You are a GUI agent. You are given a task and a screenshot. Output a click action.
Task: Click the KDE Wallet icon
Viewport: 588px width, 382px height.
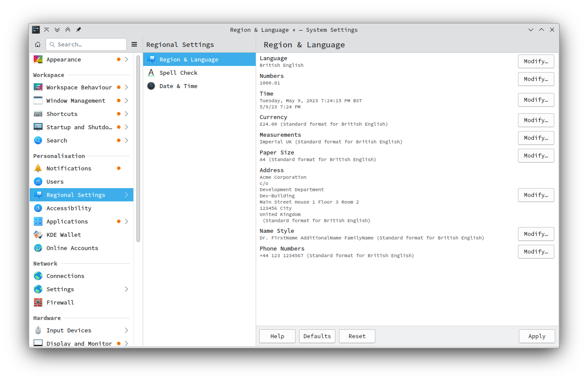click(x=38, y=235)
